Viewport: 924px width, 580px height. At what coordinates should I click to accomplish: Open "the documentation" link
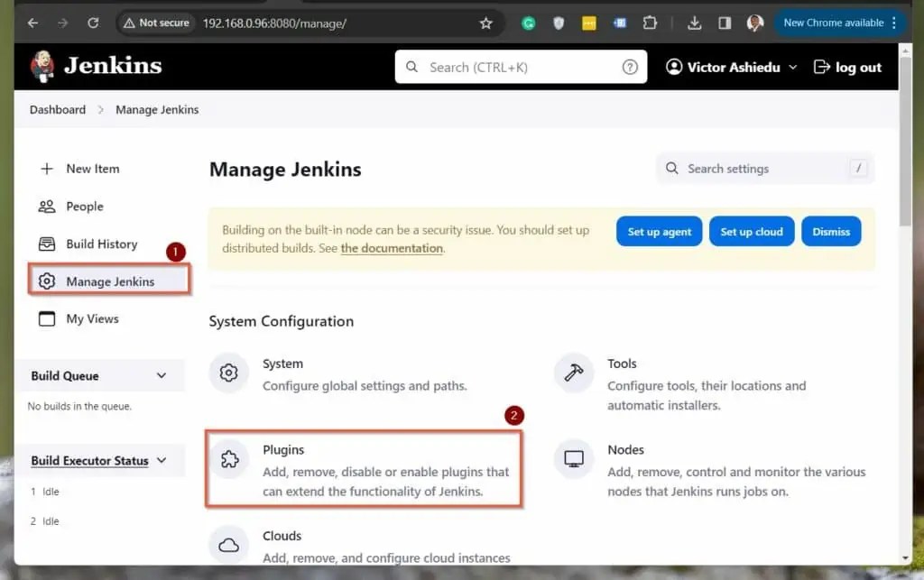click(392, 248)
